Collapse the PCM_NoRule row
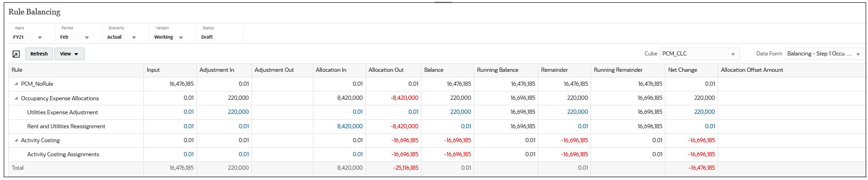Screen dimensions: 868x180 pyautogui.click(x=16, y=84)
